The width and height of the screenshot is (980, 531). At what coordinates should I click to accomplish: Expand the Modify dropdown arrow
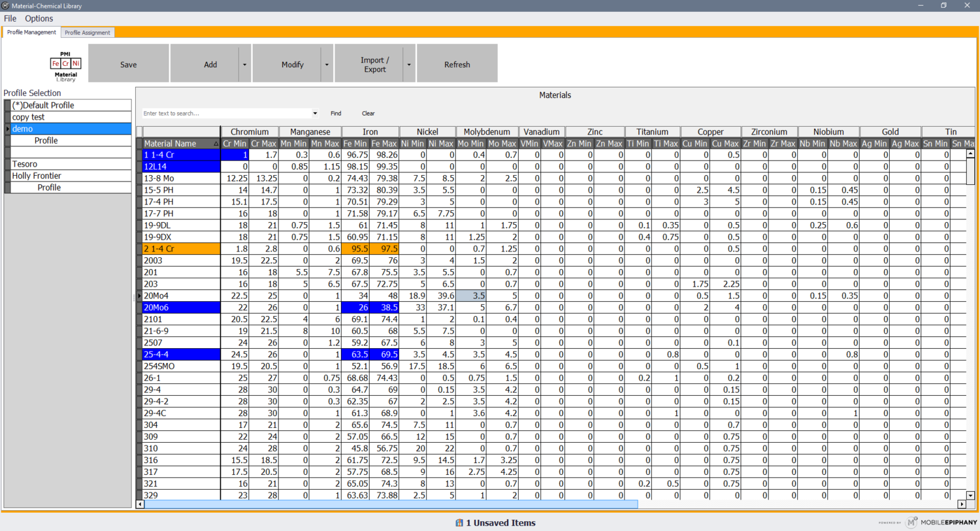click(327, 65)
